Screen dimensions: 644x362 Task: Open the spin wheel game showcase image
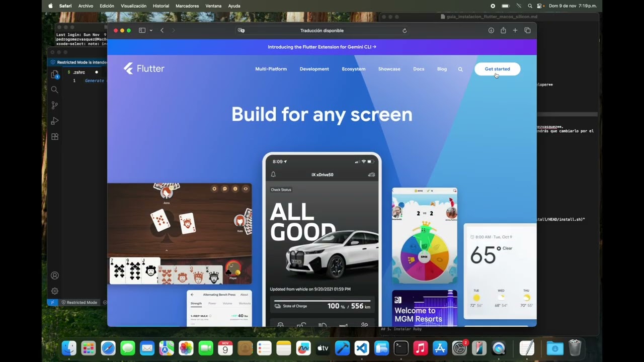(x=425, y=235)
